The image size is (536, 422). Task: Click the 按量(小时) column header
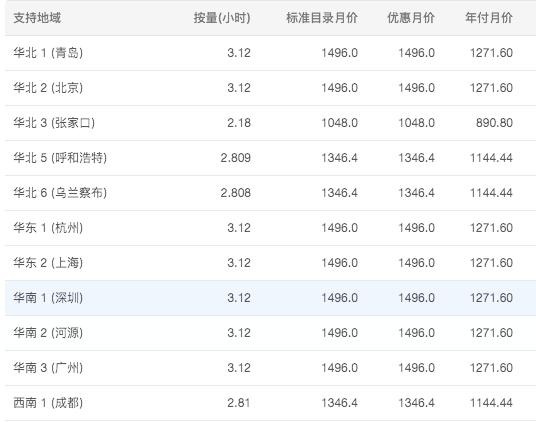click(222, 18)
